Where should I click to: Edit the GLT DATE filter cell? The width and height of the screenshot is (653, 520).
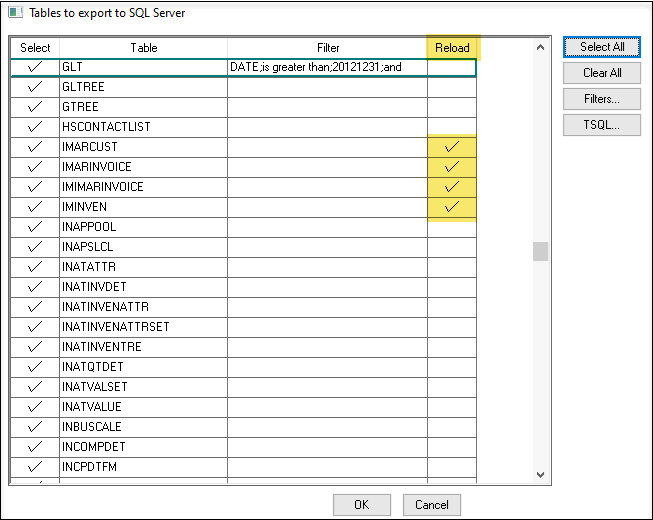327,68
